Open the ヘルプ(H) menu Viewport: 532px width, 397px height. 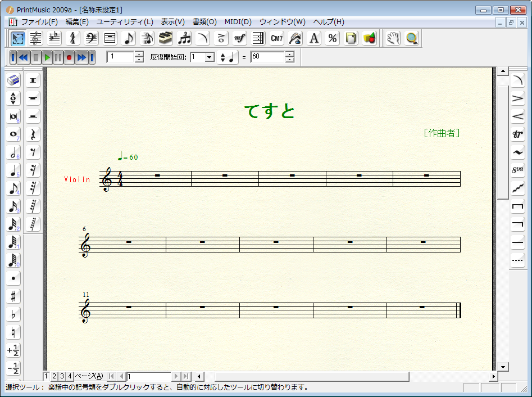tap(329, 22)
